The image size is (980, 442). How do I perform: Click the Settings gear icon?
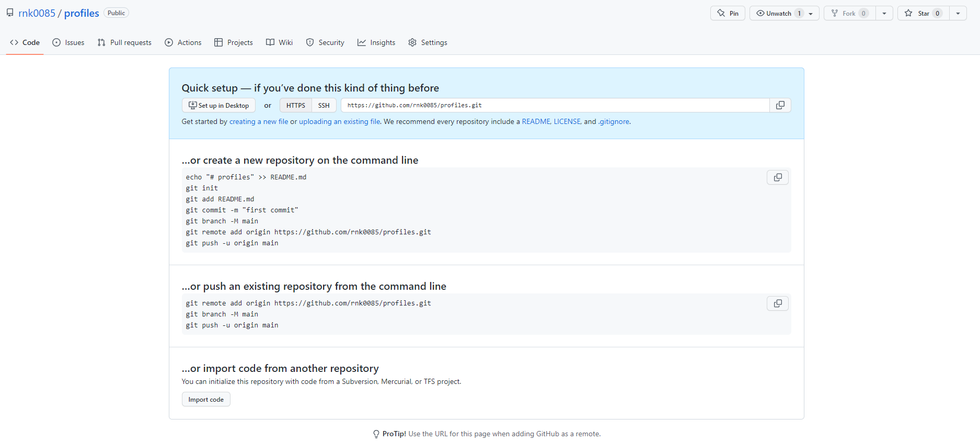tap(412, 42)
